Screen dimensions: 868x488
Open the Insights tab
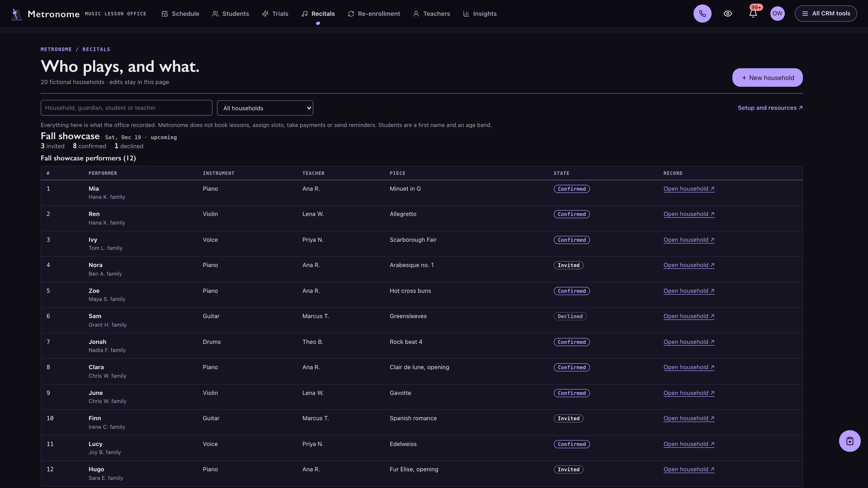(x=479, y=14)
